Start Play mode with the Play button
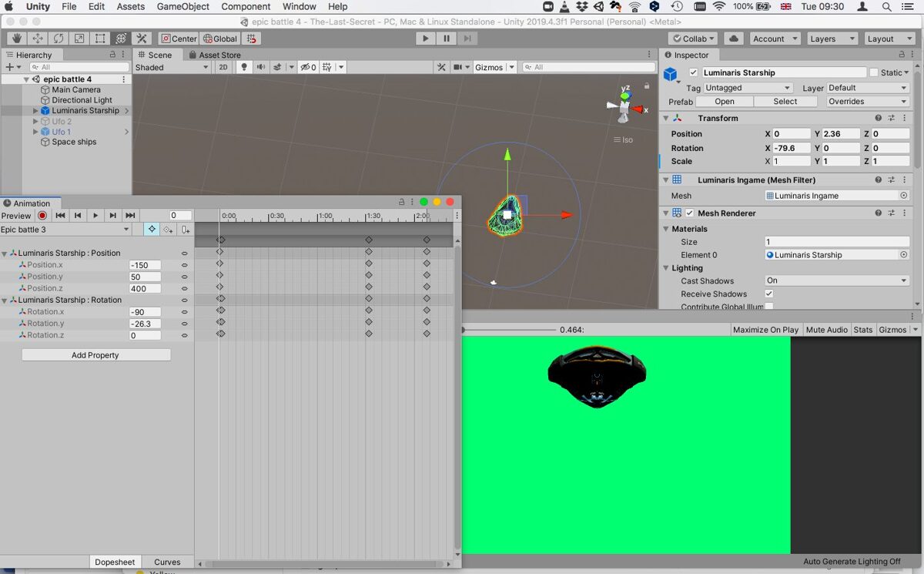 [426, 39]
